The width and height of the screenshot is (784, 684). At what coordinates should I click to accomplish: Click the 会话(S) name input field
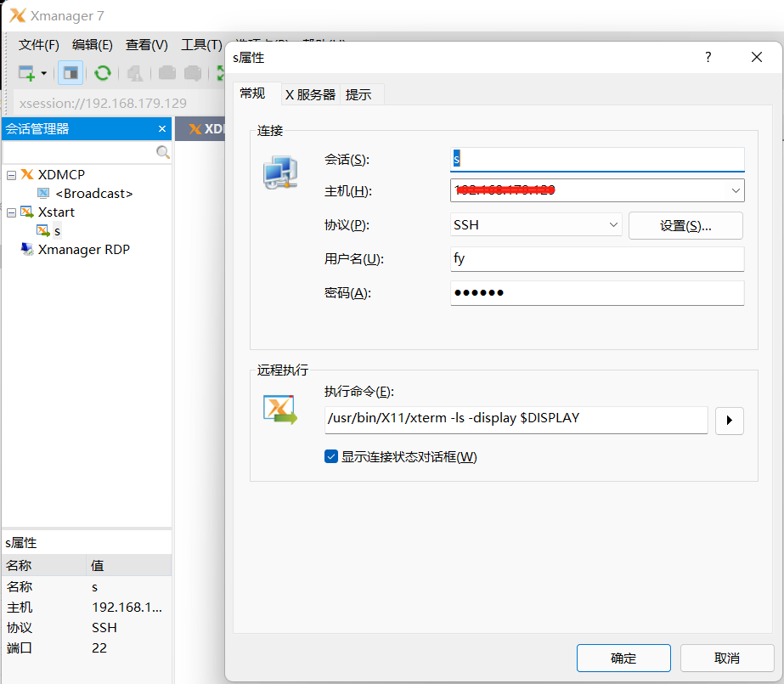(x=597, y=160)
